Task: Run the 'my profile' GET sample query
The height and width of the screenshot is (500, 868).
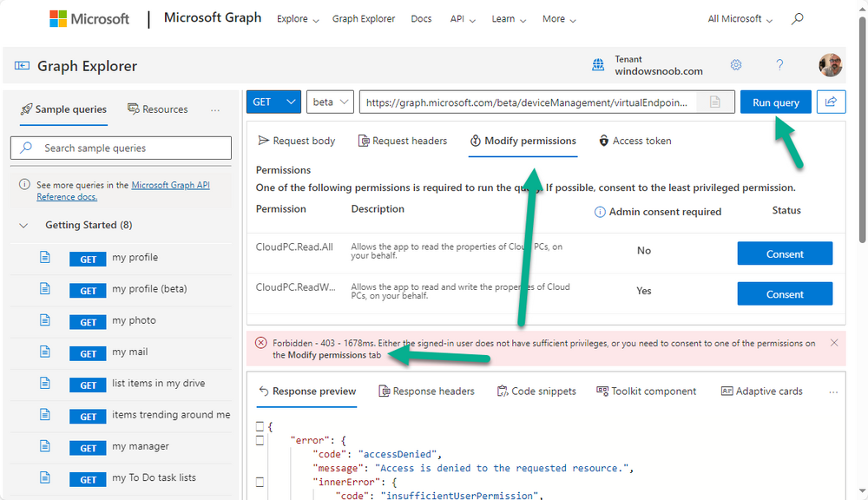Action: click(88, 259)
